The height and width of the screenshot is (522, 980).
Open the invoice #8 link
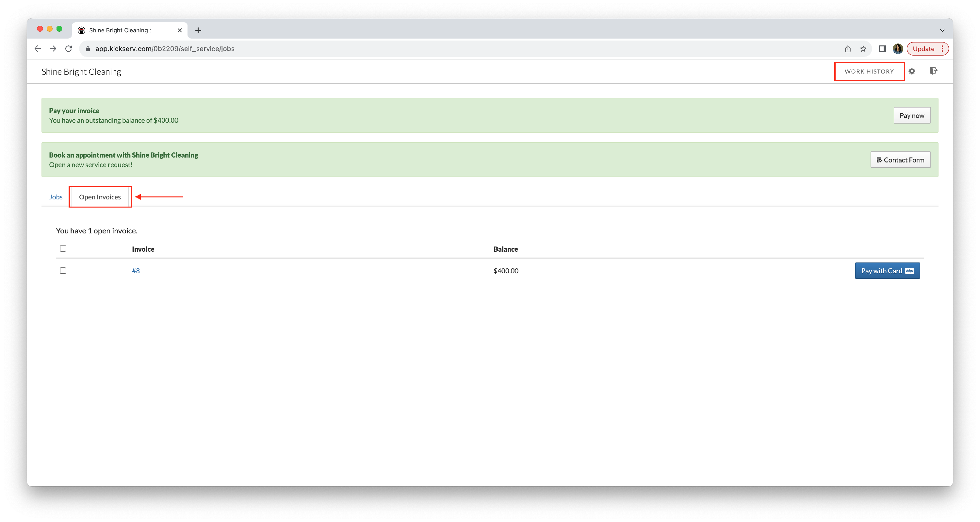tap(136, 271)
